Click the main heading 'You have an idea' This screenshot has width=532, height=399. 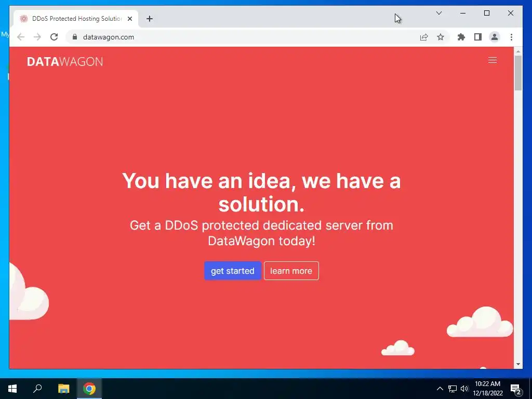click(x=262, y=192)
